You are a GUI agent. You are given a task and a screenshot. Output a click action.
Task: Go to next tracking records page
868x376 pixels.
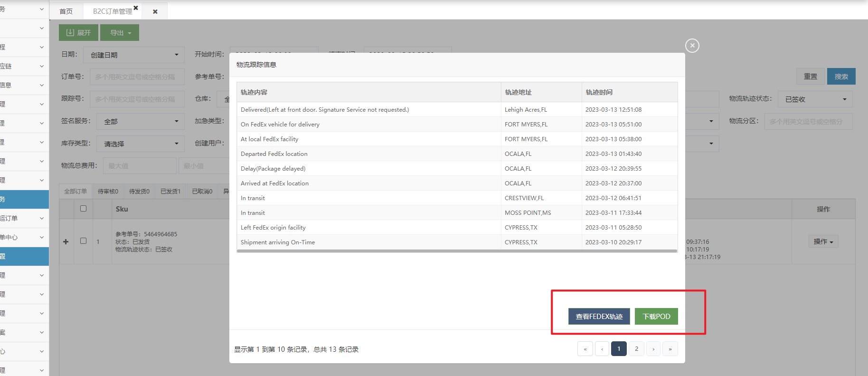653,349
